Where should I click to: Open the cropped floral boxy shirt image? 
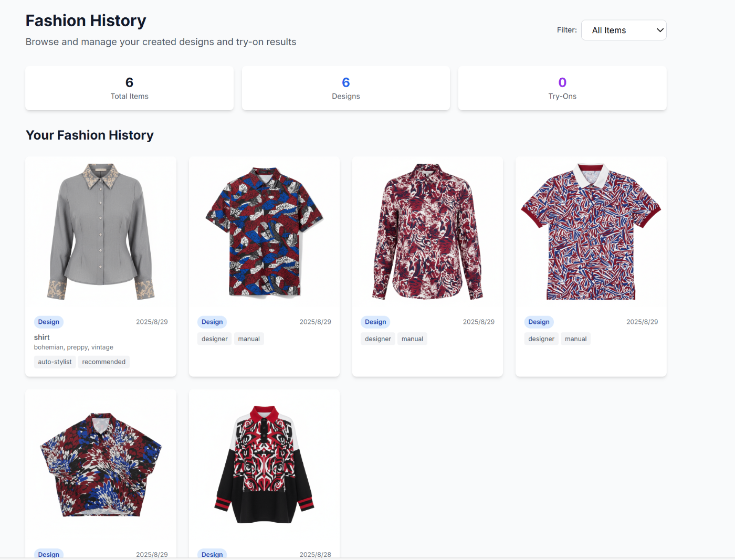tap(101, 464)
